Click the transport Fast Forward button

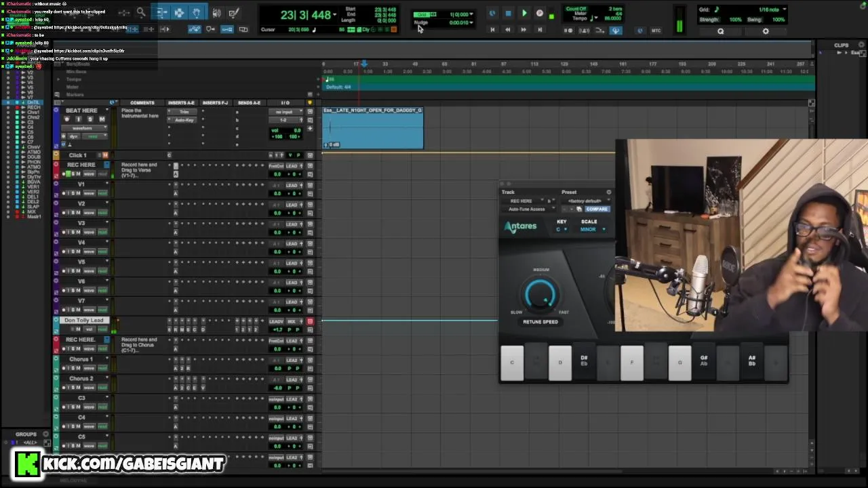[x=524, y=30]
